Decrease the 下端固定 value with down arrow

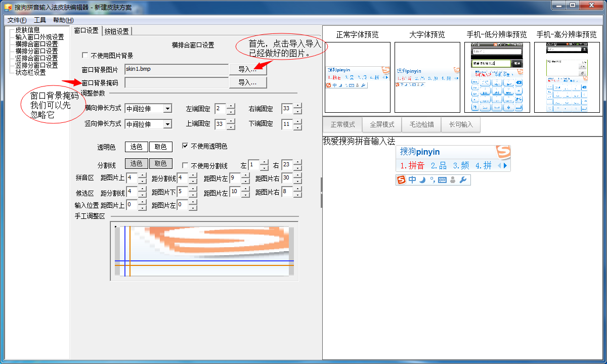[297, 126]
